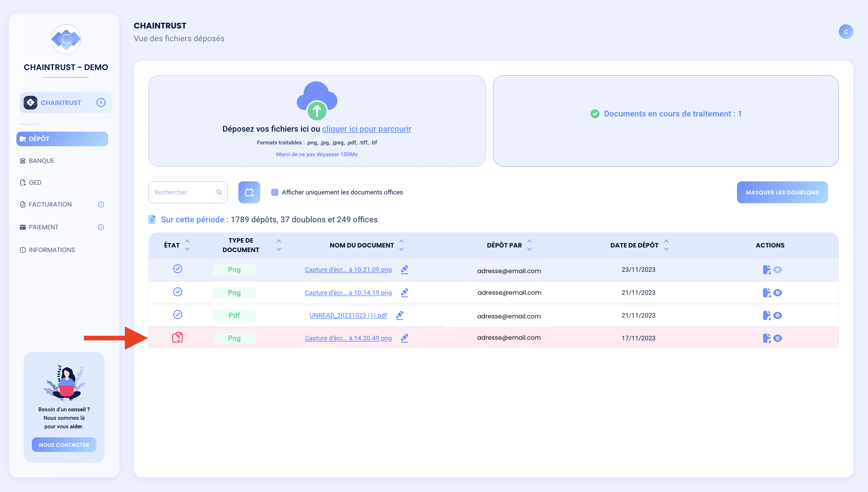Click the duplicate state icon on the 17/11/2023 row
Viewport: 868px width, 492px height.
[177, 338]
